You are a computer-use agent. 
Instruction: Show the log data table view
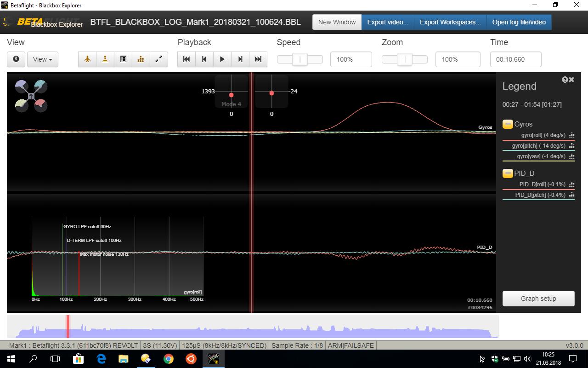[123, 59]
